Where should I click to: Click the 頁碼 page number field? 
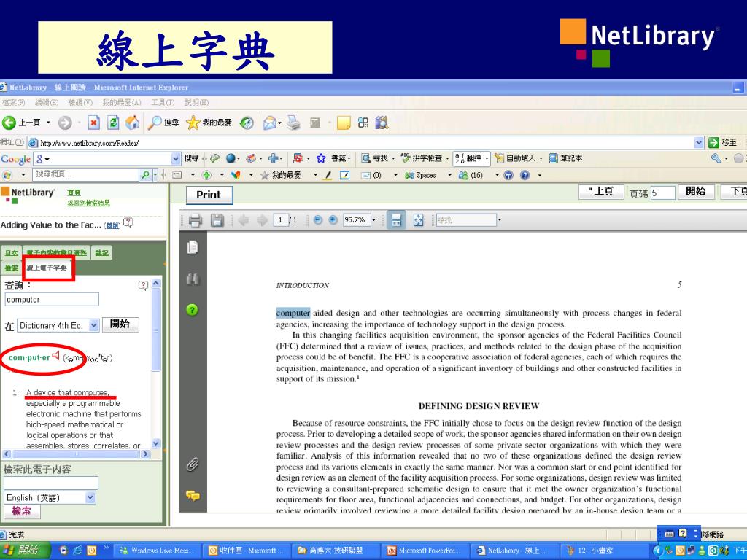[x=662, y=192]
